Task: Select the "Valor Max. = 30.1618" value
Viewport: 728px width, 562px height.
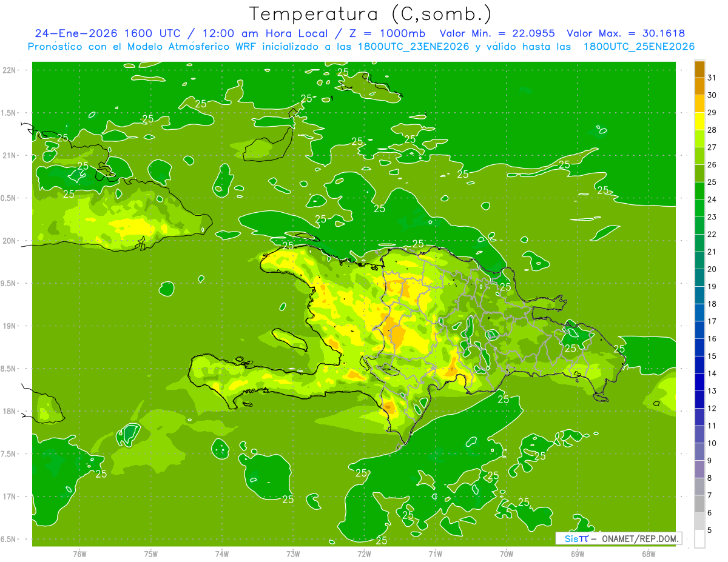Action: click(x=626, y=33)
